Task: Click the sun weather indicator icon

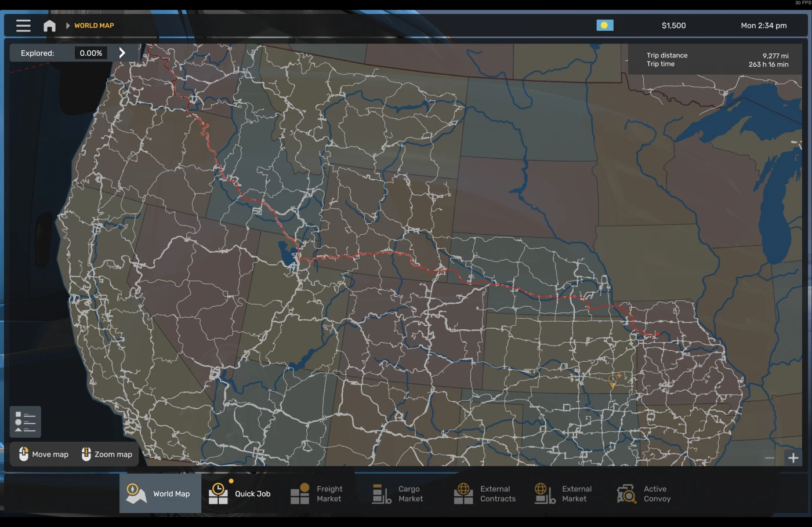Action: [x=605, y=25]
